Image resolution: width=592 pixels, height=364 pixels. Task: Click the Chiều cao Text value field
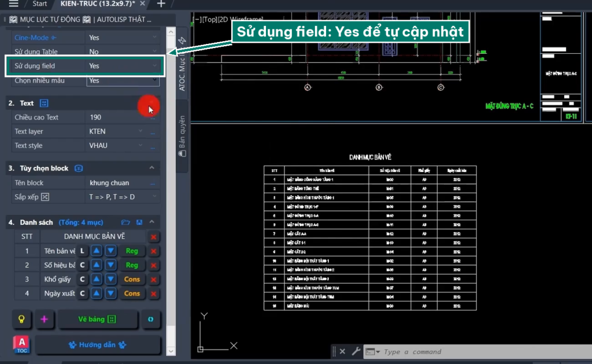click(117, 117)
